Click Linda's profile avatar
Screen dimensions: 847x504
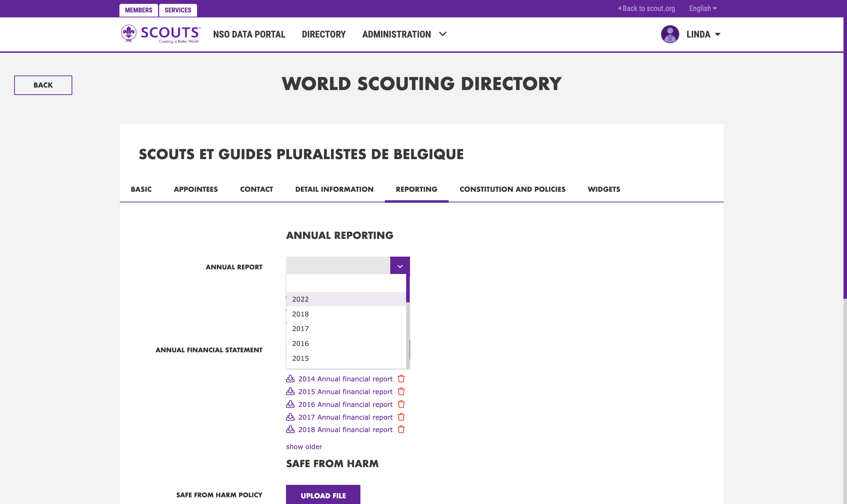click(x=670, y=34)
